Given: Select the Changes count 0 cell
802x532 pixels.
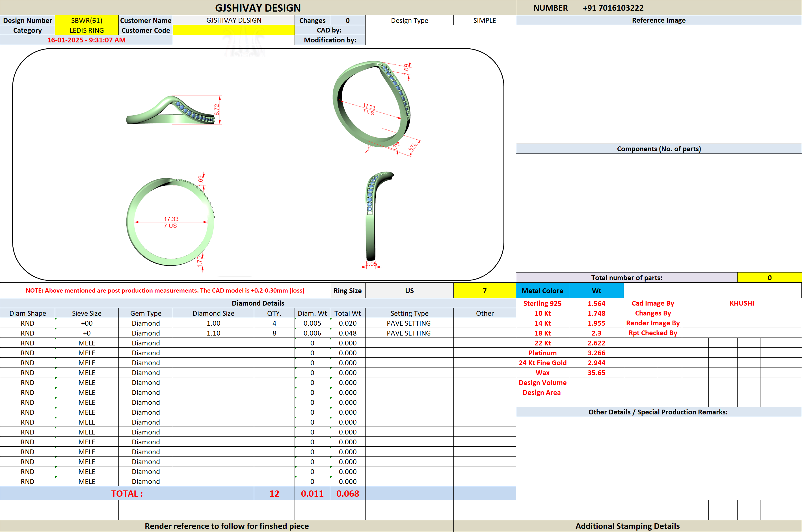Looking at the screenshot, I should click(347, 20).
